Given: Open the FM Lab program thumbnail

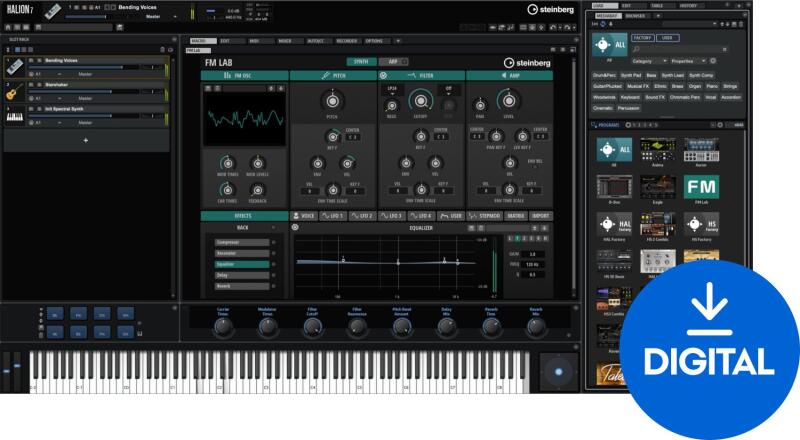Looking at the screenshot, I should click(x=700, y=185).
